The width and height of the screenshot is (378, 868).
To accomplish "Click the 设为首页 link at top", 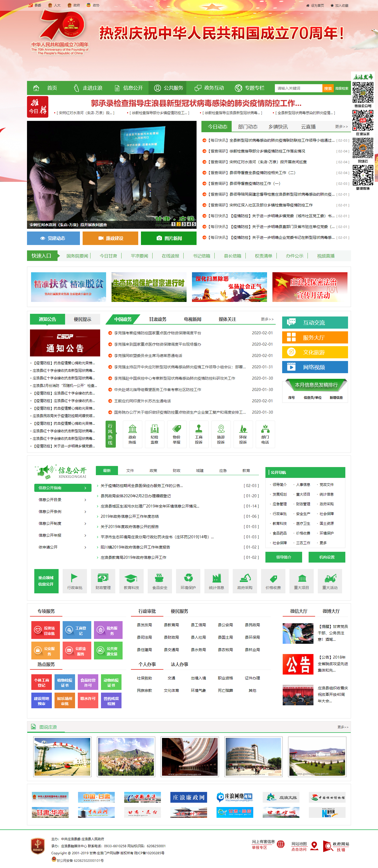I will pos(315,5).
